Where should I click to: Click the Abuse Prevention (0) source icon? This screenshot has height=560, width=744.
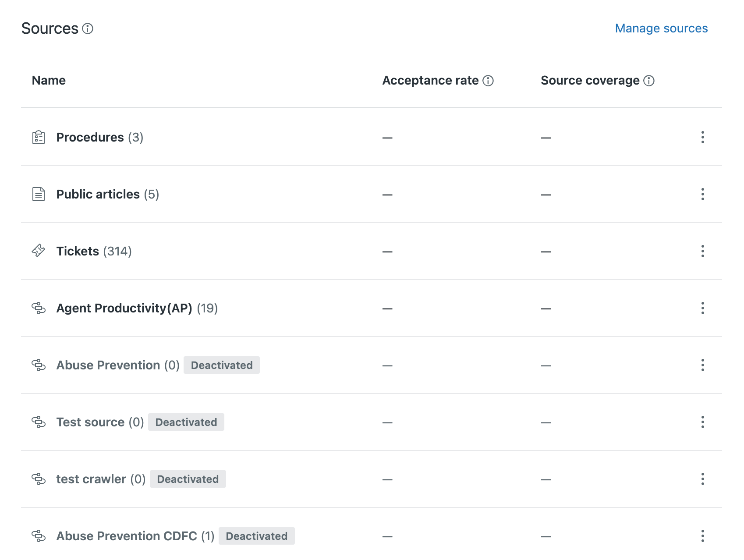(x=39, y=365)
